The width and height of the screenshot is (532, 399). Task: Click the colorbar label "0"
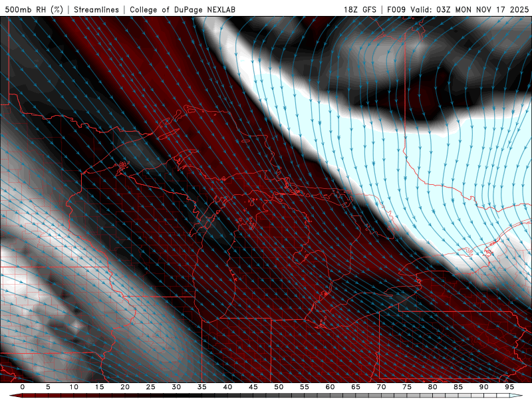tap(23, 387)
